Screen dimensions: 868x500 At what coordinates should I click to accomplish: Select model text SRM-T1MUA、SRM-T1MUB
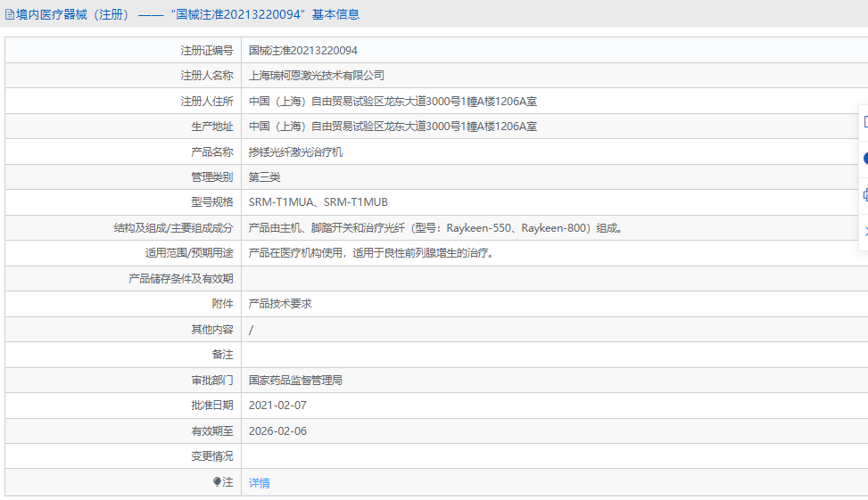click(x=318, y=202)
